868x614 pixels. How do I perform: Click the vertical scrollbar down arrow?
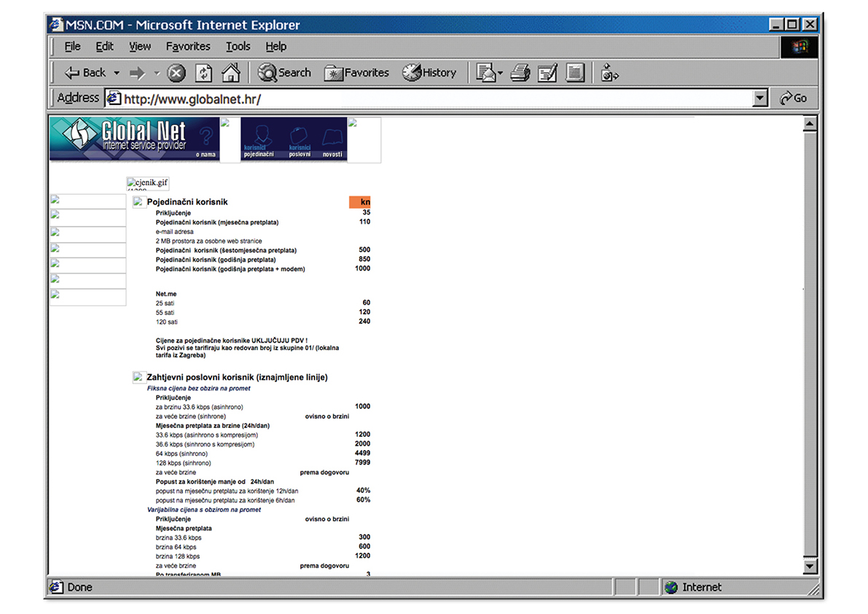point(810,566)
